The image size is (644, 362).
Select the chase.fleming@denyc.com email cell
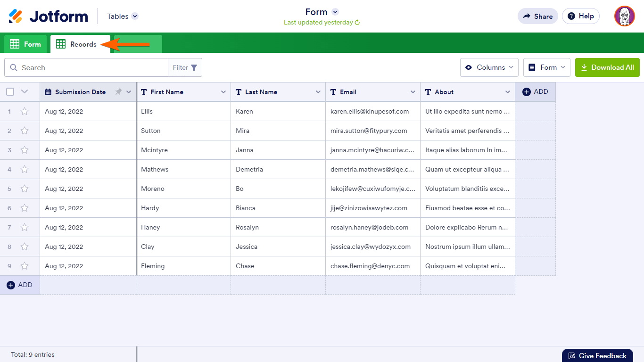373,266
